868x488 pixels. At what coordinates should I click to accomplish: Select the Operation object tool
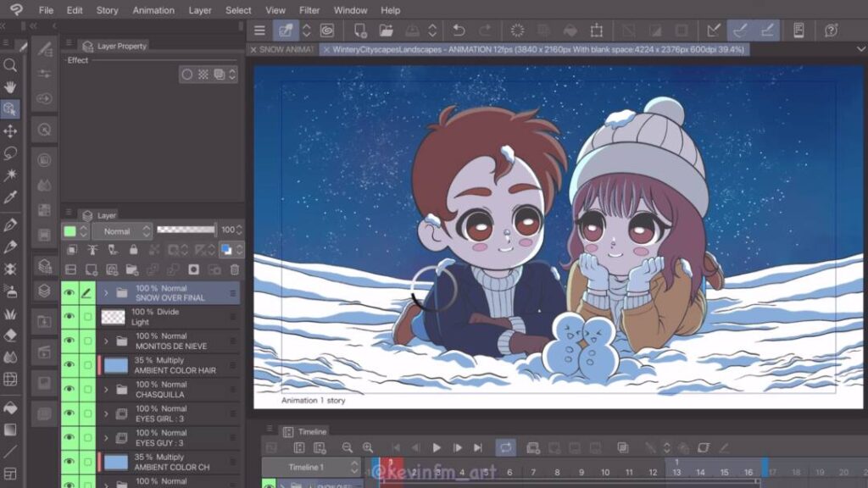point(10,109)
